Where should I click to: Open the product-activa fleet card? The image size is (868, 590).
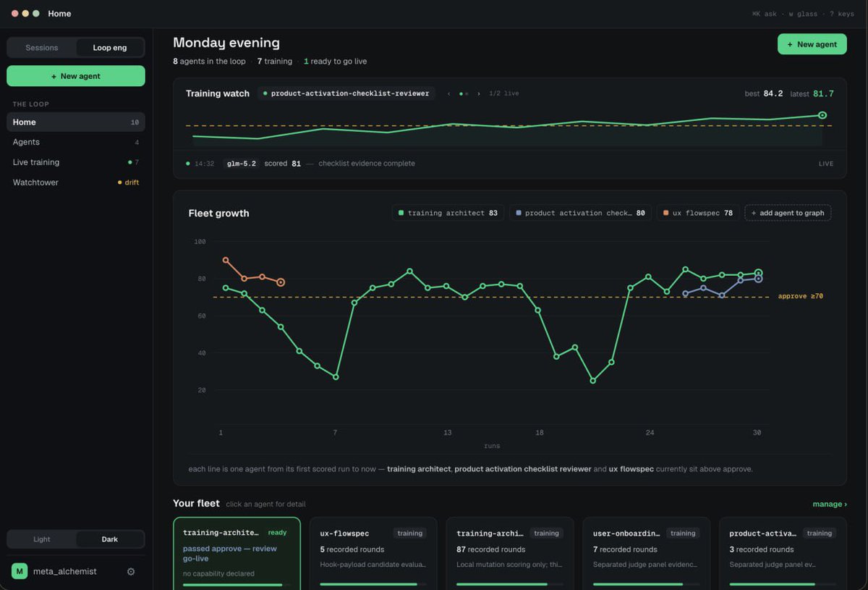(783, 553)
